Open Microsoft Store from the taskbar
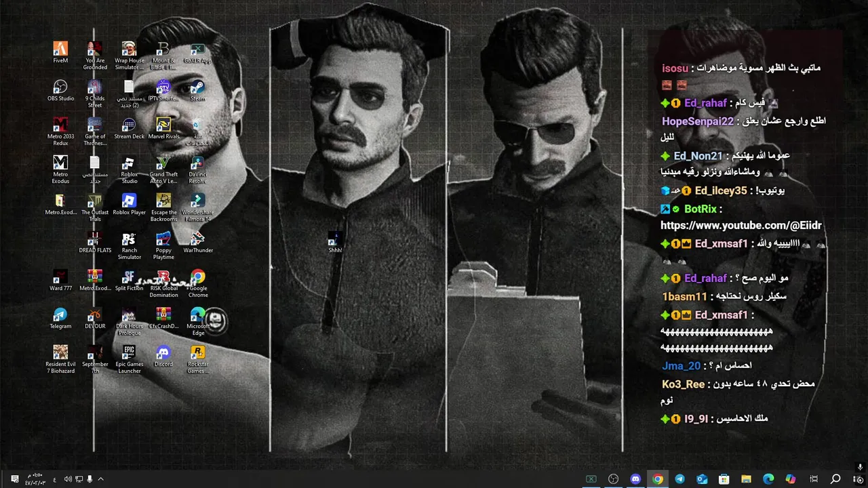Viewport: 868px width, 488px height. click(724, 479)
